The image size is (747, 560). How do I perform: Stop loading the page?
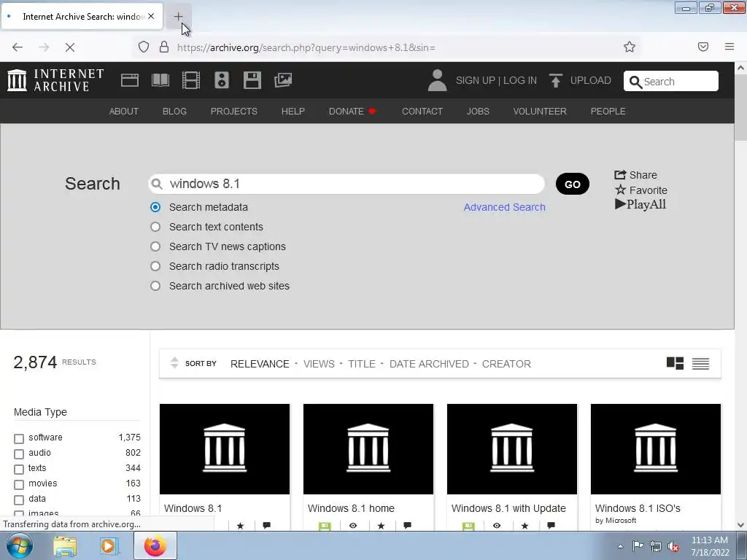pos(69,47)
